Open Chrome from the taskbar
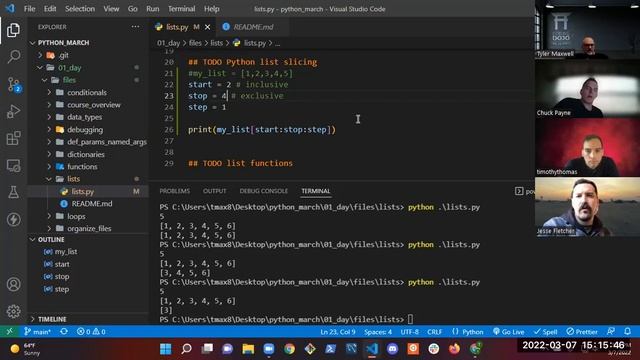The image size is (640, 360). coord(289,349)
